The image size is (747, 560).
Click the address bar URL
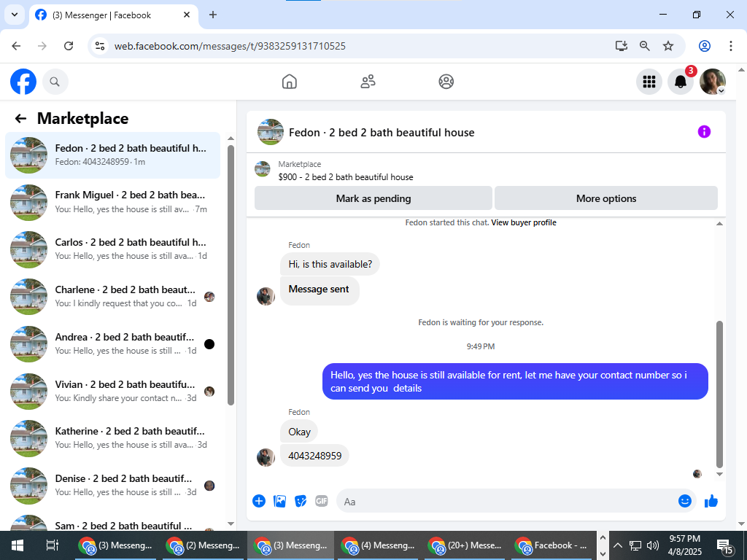coord(230,46)
